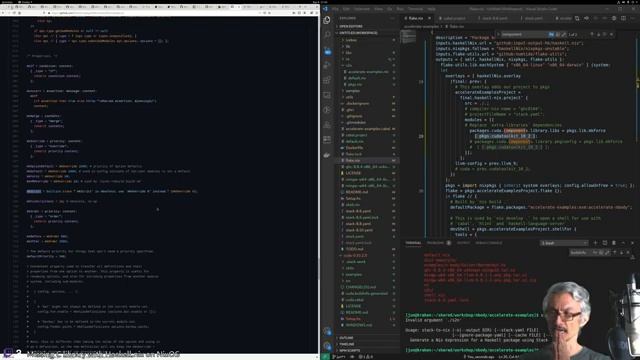Go to previous match in editor find widget
Screen dimensions: 640x360
coord(591,35)
